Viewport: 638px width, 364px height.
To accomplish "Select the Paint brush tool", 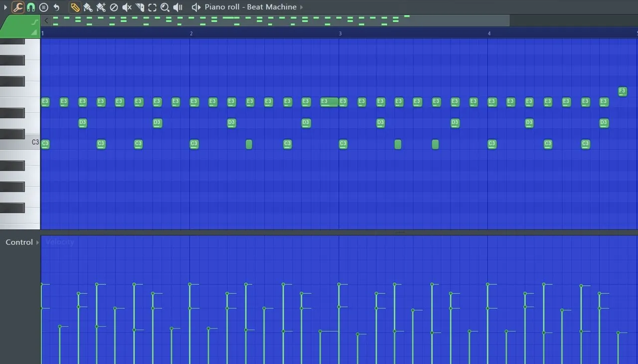I will [88, 7].
